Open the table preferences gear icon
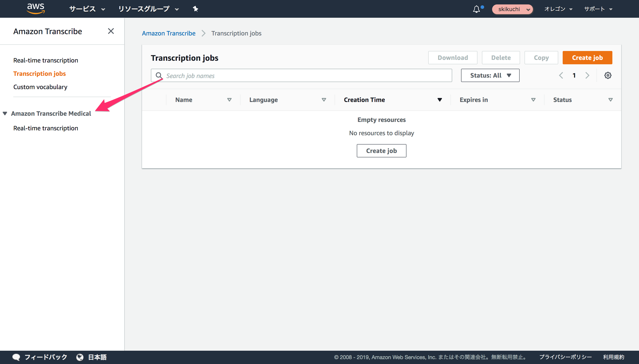The height and width of the screenshot is (364, 639). [608, 75]
